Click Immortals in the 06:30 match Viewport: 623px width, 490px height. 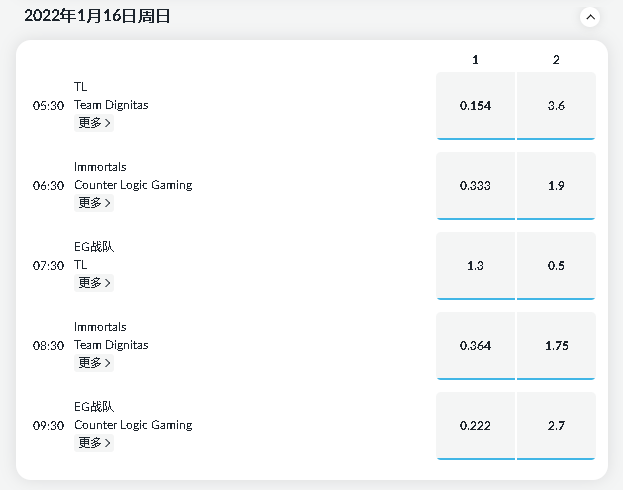[x=100, y=167]
